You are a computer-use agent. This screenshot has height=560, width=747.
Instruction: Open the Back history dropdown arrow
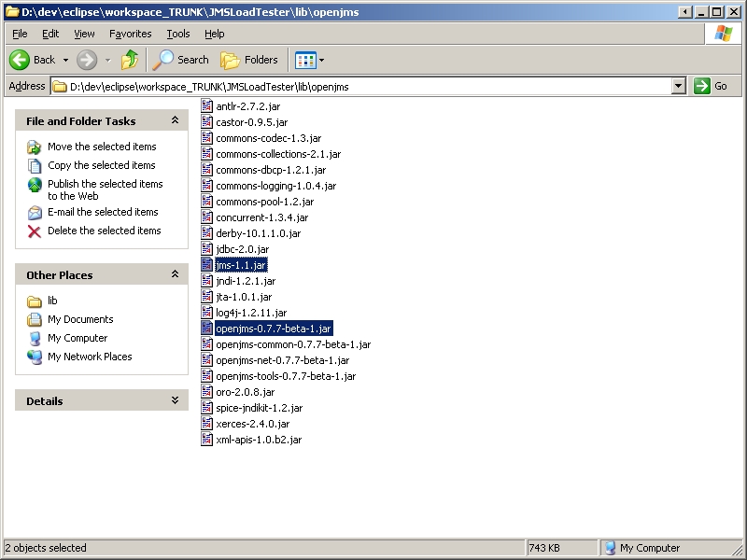(x=65, y=60)
